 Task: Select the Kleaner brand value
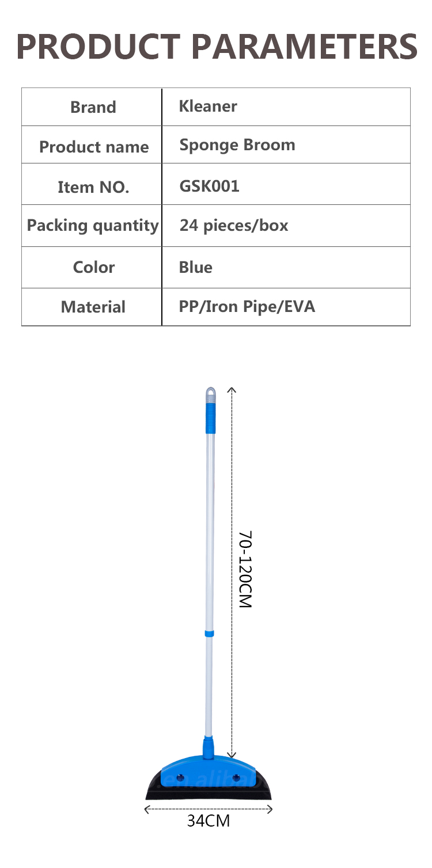click(208, 106)
